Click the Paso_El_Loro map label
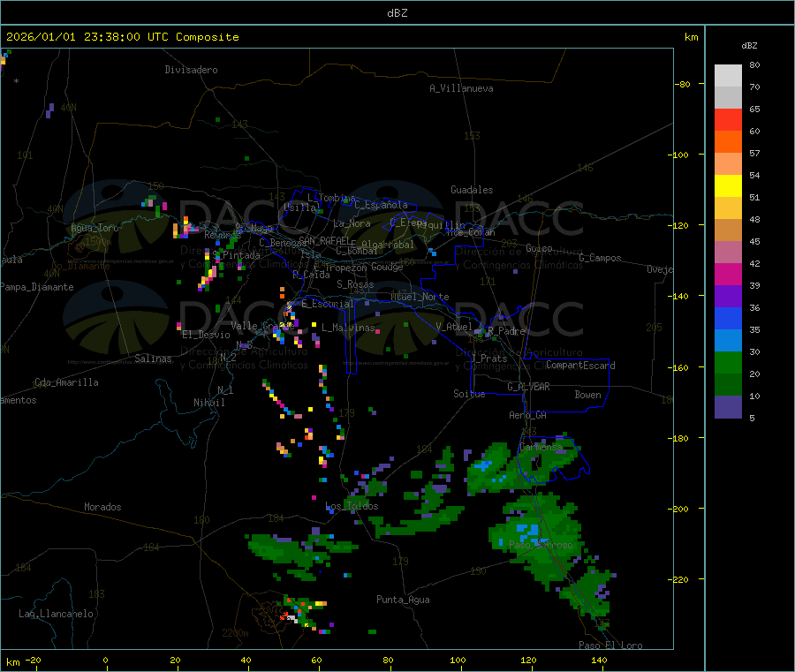Viewport: 795px width, 672px height. coord(610,646)
